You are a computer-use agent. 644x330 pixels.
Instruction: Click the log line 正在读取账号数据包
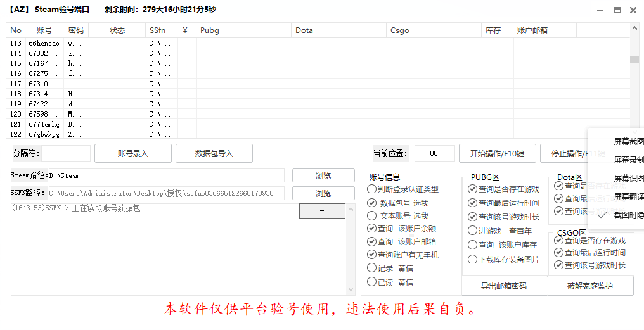point(76,208)
